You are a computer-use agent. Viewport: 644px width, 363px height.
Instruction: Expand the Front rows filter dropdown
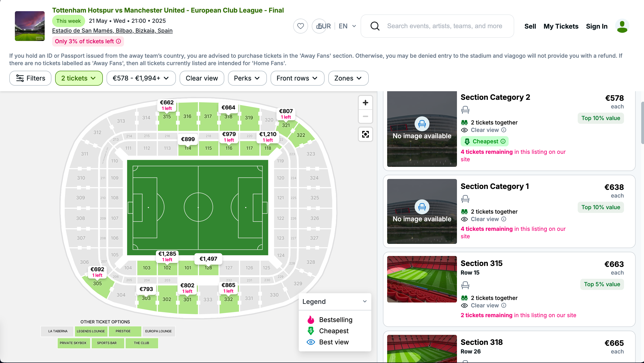coord(297,78)
